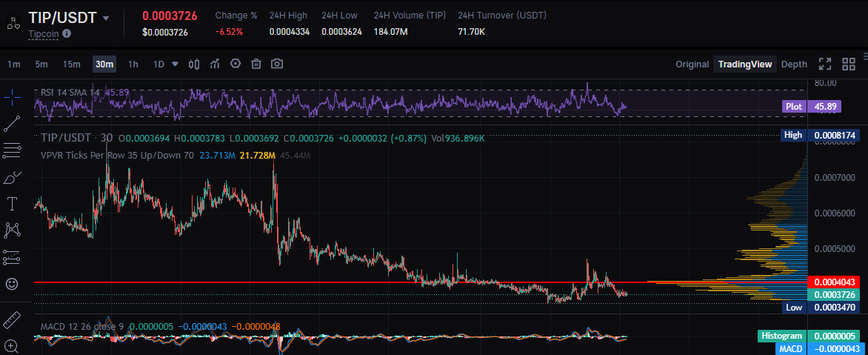Open the TIP/USDT pair selector dropdown

click(106, 18)
